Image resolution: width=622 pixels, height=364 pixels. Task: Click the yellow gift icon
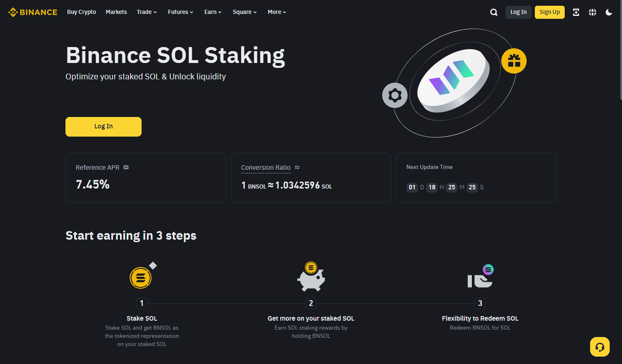click(514, 61)
